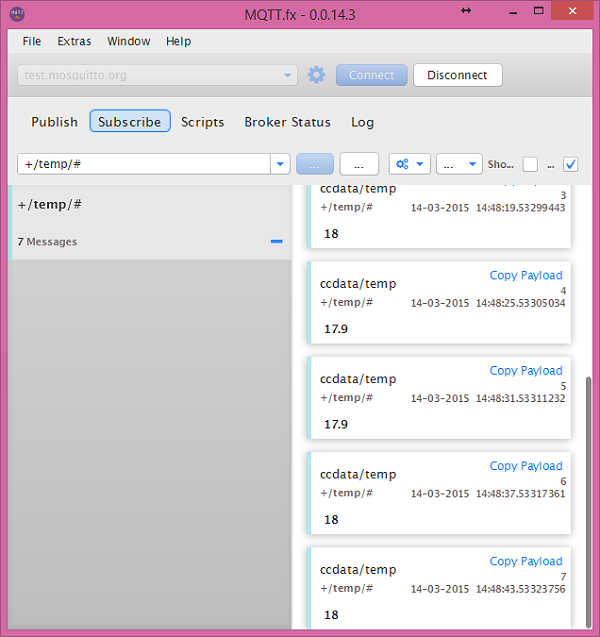Open topic history dropdown arrow

[280, 164]
